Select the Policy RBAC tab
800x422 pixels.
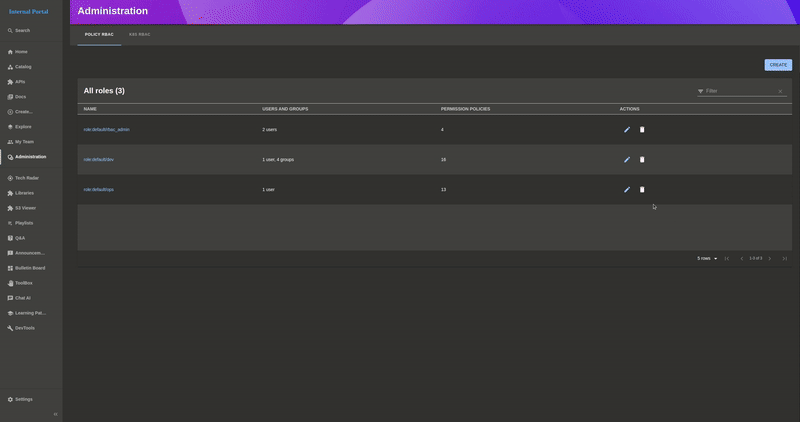pos(99,34)
